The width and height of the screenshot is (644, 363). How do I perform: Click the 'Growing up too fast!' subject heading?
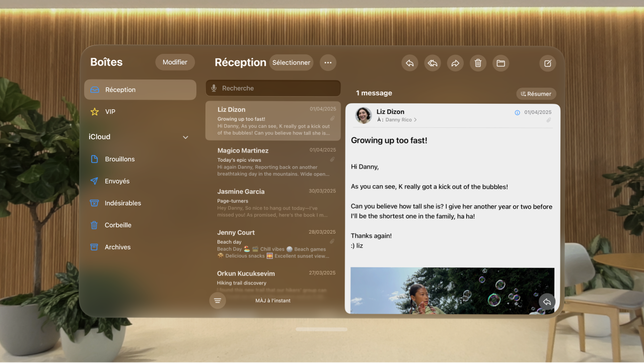pyautogui.click(x=389, y=140)
